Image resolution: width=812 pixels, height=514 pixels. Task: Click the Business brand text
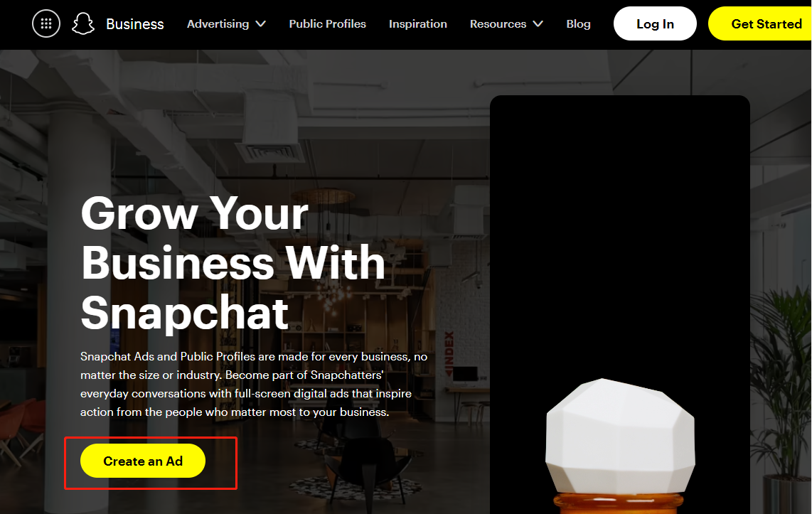coord(134,23)
